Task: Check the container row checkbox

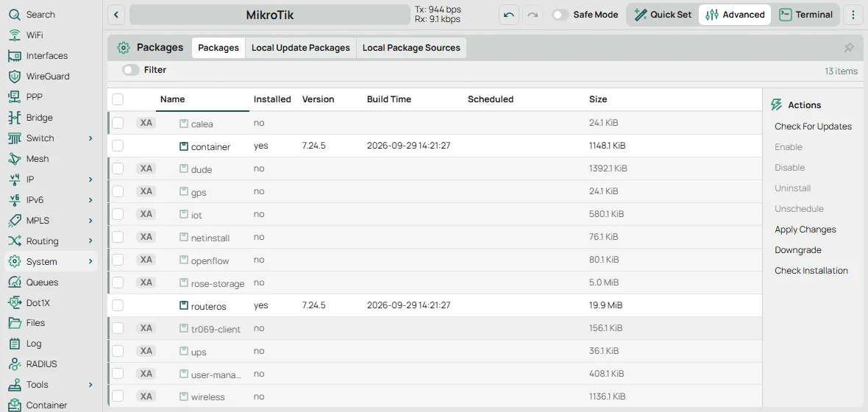Action: 118,146
